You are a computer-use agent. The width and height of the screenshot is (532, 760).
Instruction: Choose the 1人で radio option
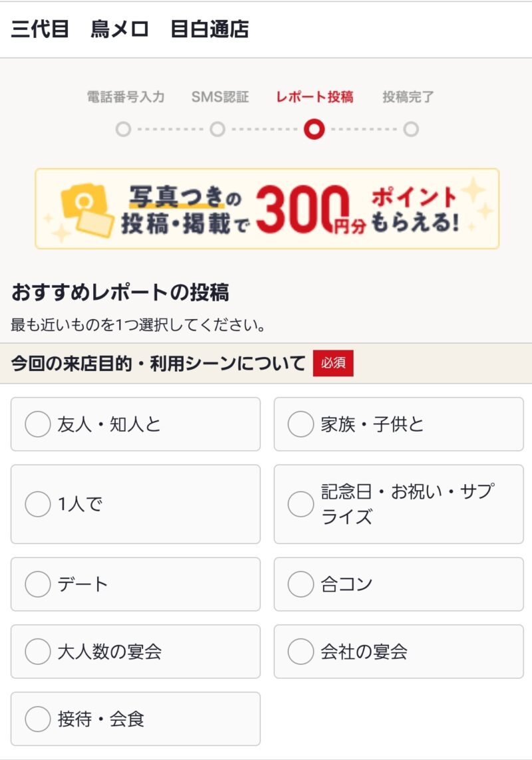click(x=38, y=504)
